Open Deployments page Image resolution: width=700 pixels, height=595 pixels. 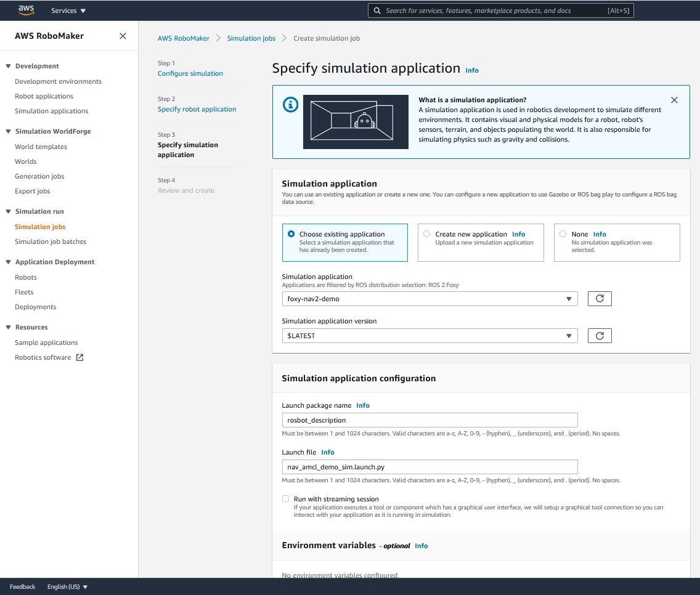click(35, 307)
